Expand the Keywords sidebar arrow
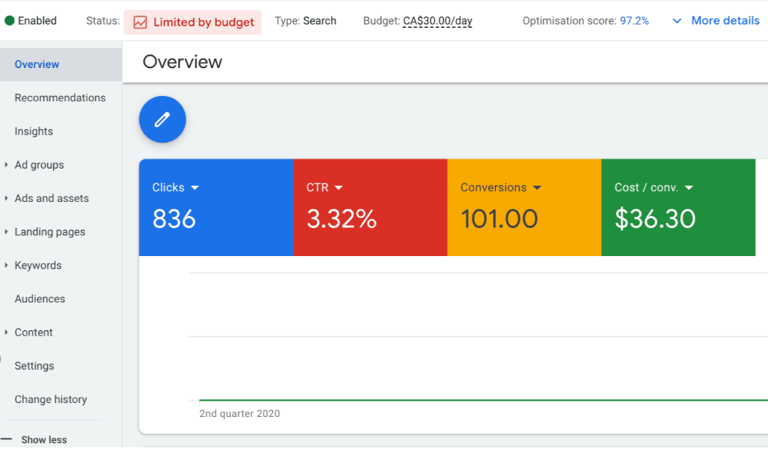768x458 pixels. pos(6,265)
